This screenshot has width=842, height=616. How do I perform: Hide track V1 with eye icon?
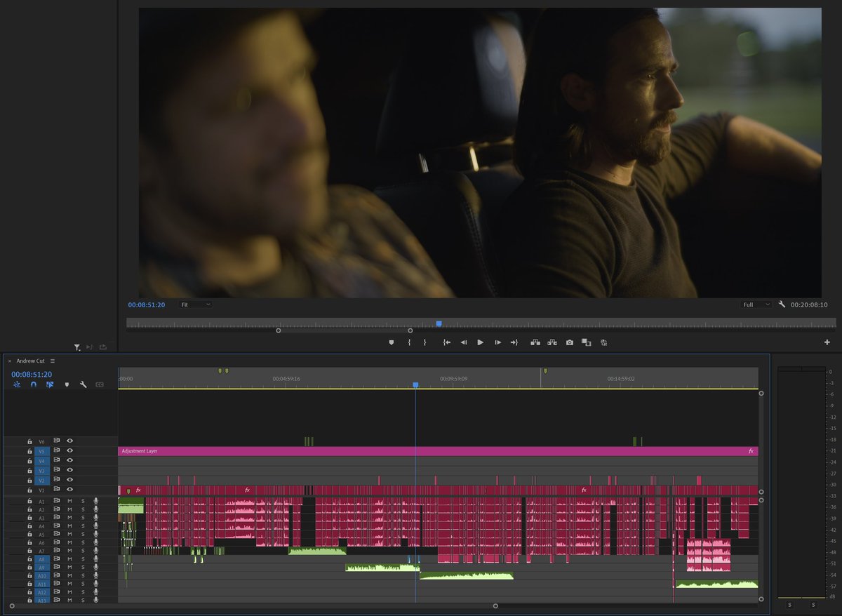pyautogui.click(x=69, y=490)
